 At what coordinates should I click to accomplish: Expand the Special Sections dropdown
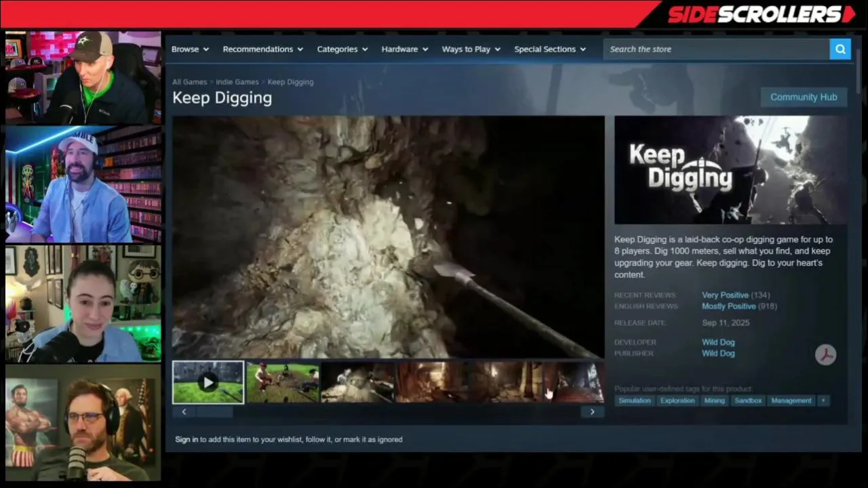tap(550, 49)
